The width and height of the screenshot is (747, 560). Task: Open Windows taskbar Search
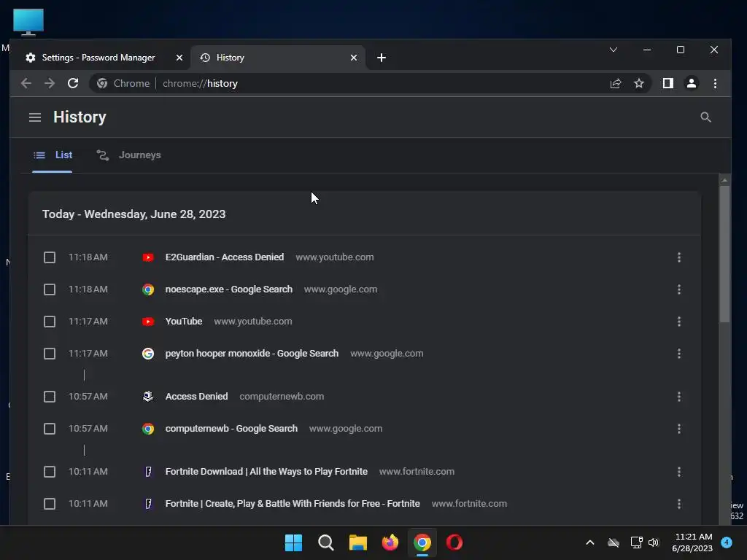(326, 542)
